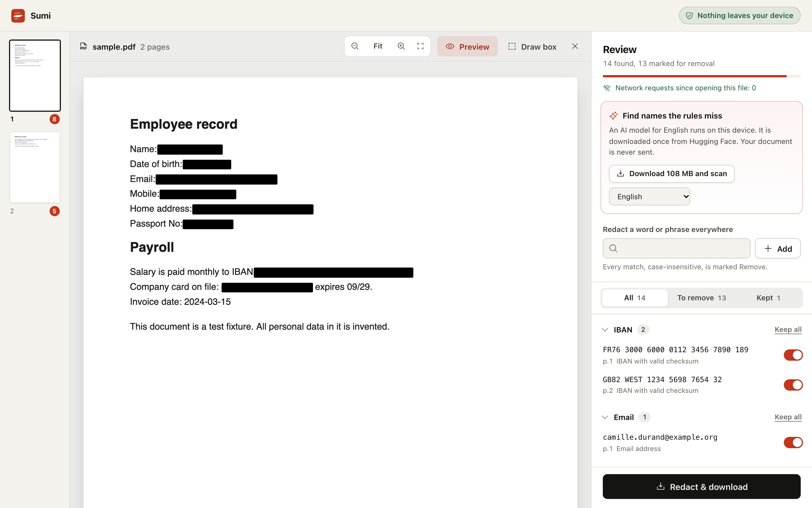Viewport: 812px width, 508px height.
Task: Toggle removal of GB82 WEST IBAN
Action: 793,385
